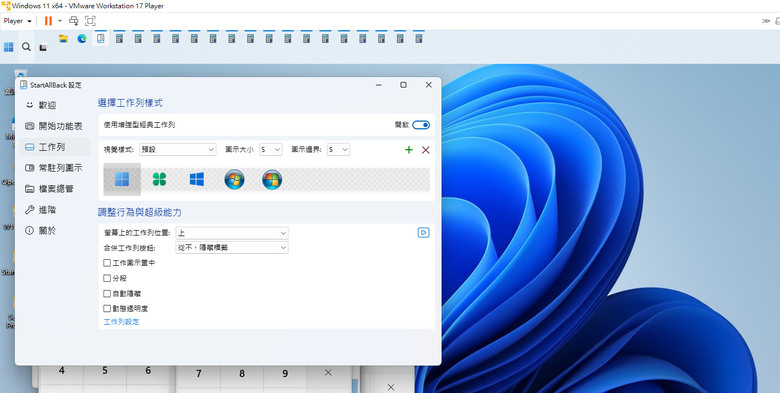Screen dimensions: 780x393
Task: Toggle 使用增強型經典工作列 switch
Action: pyautogui.click(x=421, y=125)
